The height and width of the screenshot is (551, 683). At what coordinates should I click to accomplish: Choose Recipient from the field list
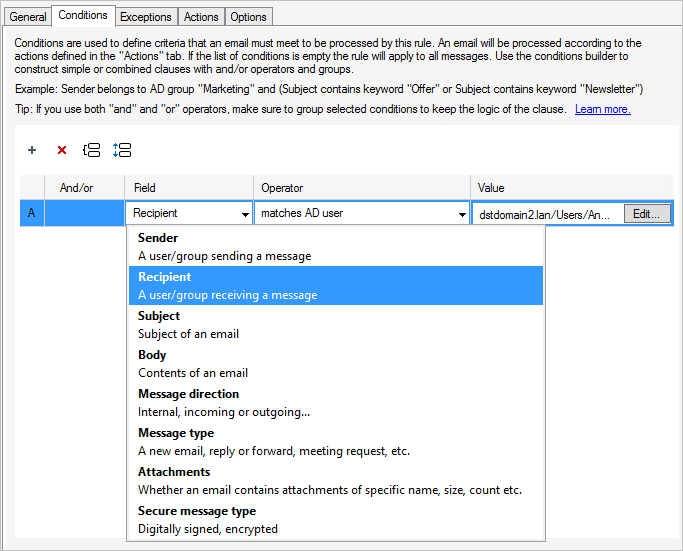pos(336,285)
